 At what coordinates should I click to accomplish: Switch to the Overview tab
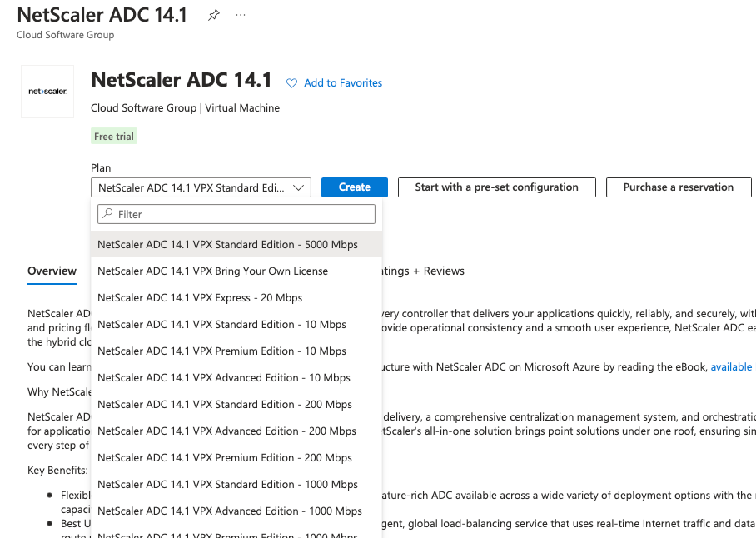coord(52,271)
